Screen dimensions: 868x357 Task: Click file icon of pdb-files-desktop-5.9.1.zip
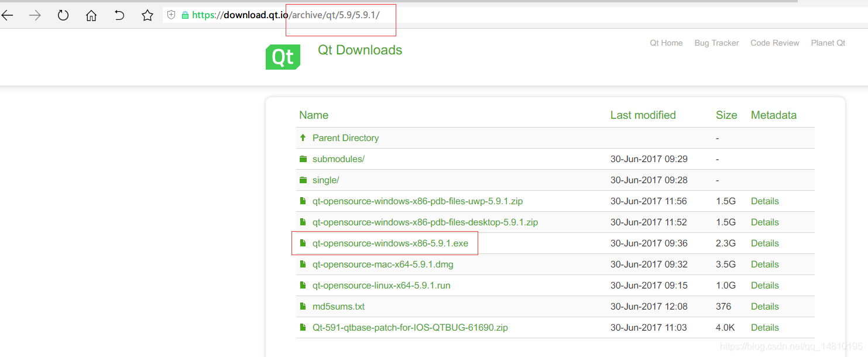pyautogui.click(x=303, y=222)
